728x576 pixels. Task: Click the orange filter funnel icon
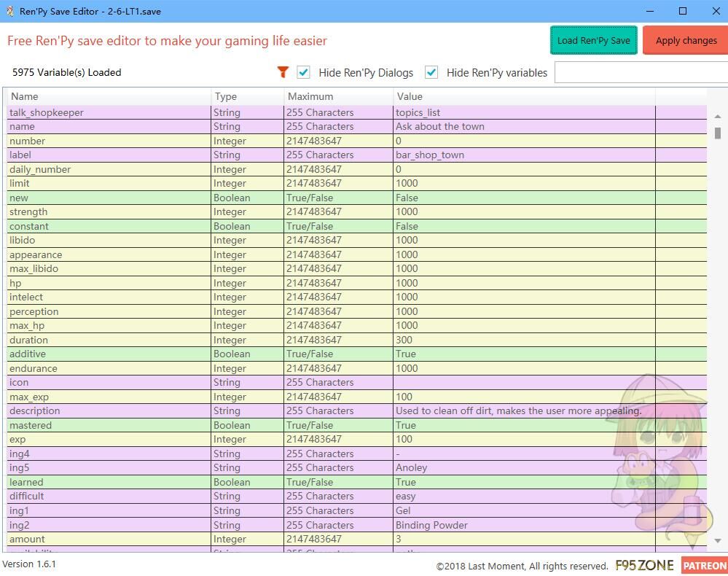point(283,72)
